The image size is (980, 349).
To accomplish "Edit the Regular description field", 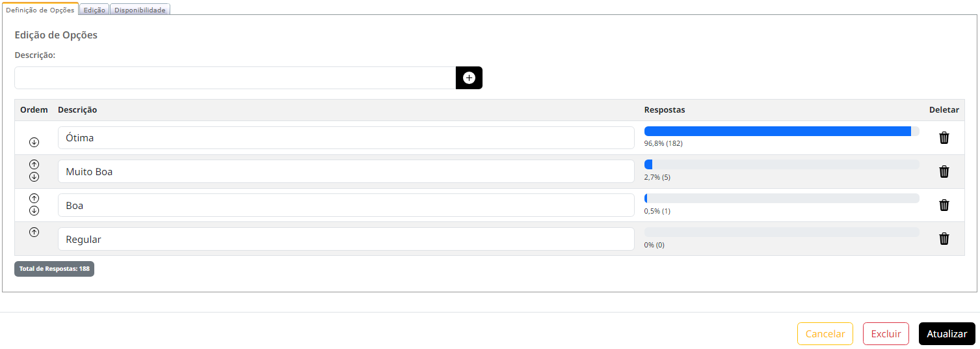I will pyautogui.click(x=346, y=239).
